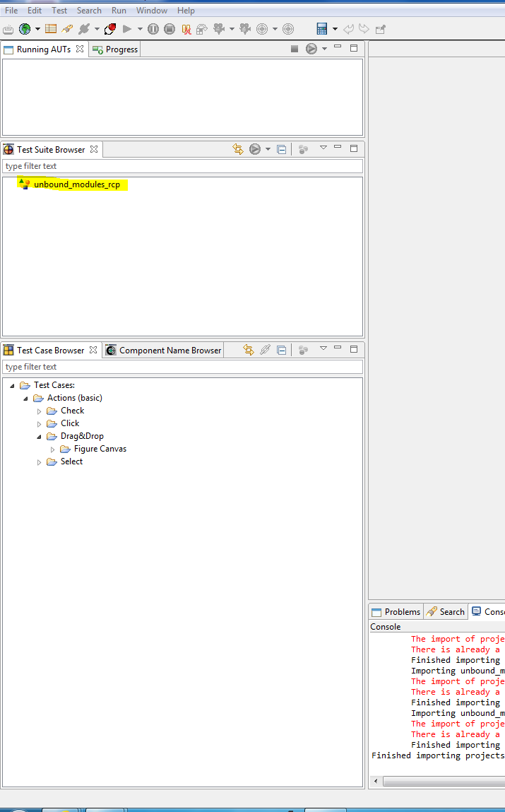Screen dimensions: 505x812
Task: Collapse the Test Cases root folder
Action: [12, 386]
